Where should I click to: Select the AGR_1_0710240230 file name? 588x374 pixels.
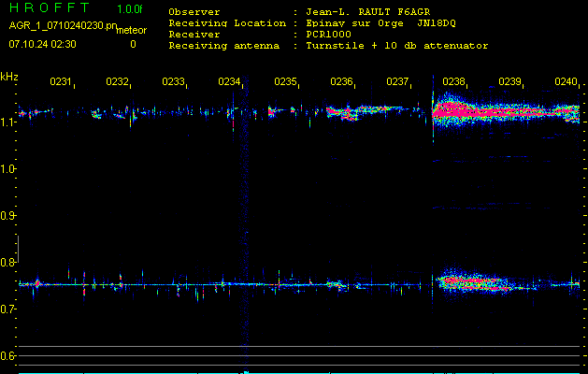pyautogui.click(x=64, y=26)
